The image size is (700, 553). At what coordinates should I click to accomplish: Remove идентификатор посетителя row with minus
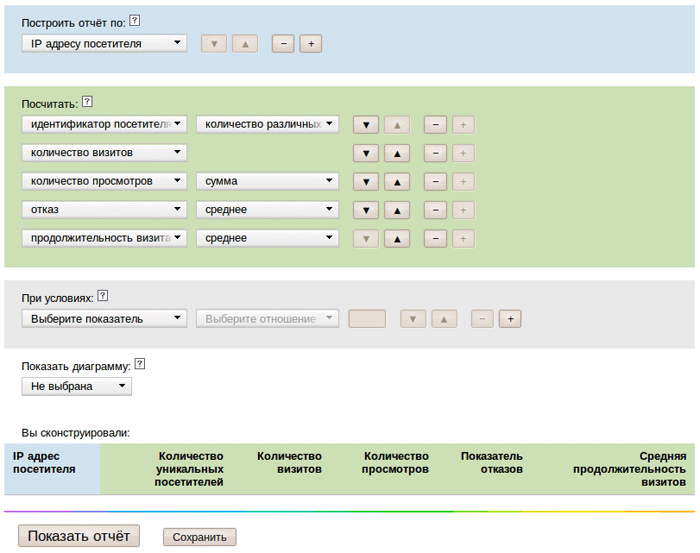click(x=435, y=125)
